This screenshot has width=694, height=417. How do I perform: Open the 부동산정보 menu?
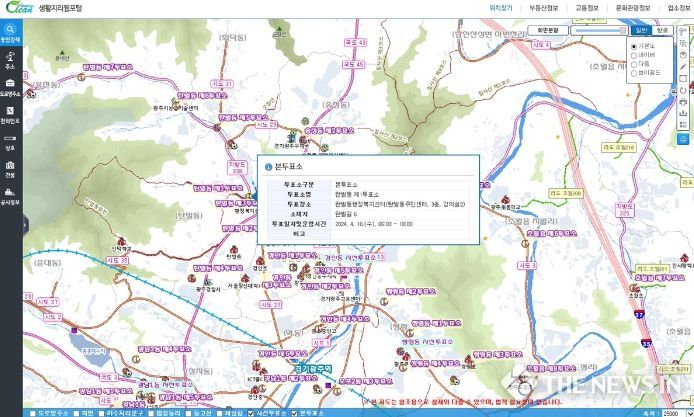tap(544, 8)
